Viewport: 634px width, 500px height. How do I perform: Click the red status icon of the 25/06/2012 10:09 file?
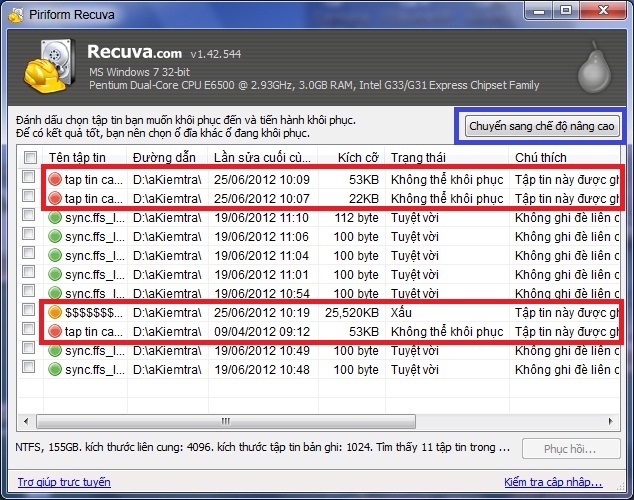tap(55, 179)
